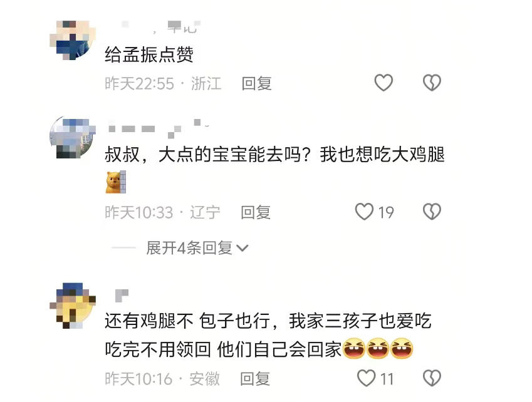The width and height of the screenshot is (532, 402).
Task: Tap the first commenter's blurred username
Action: (160, 27)
